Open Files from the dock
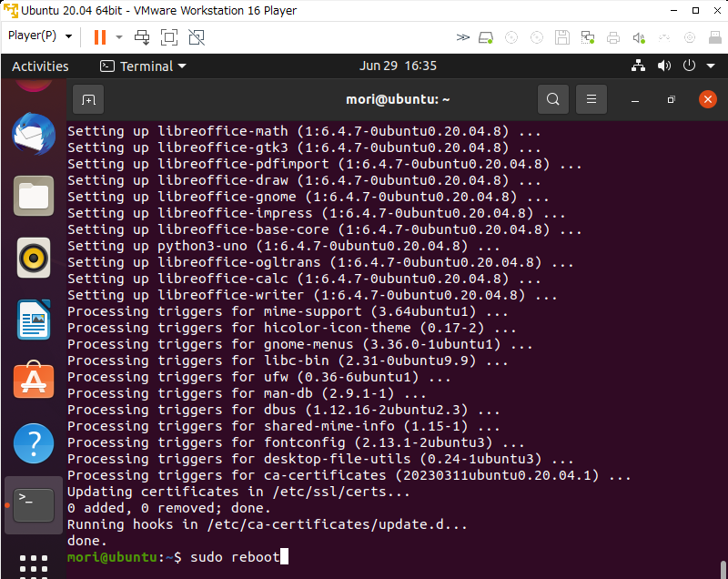The width and height of the screenshot is (728, 579). pyautogui.click(x=34, y=196)
